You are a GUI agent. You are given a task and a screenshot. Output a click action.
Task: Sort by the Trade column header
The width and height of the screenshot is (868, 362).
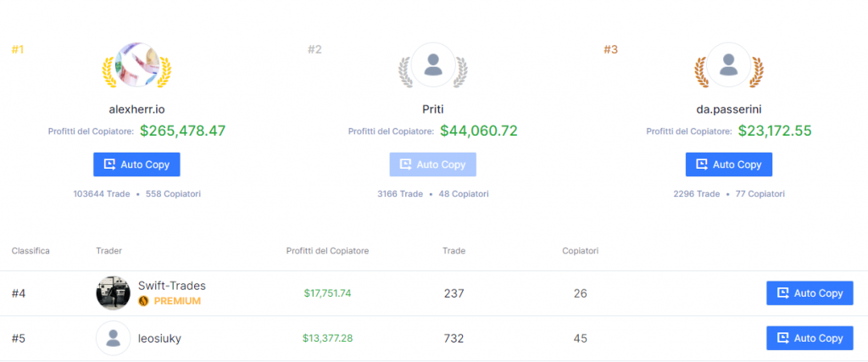point(453,251)
